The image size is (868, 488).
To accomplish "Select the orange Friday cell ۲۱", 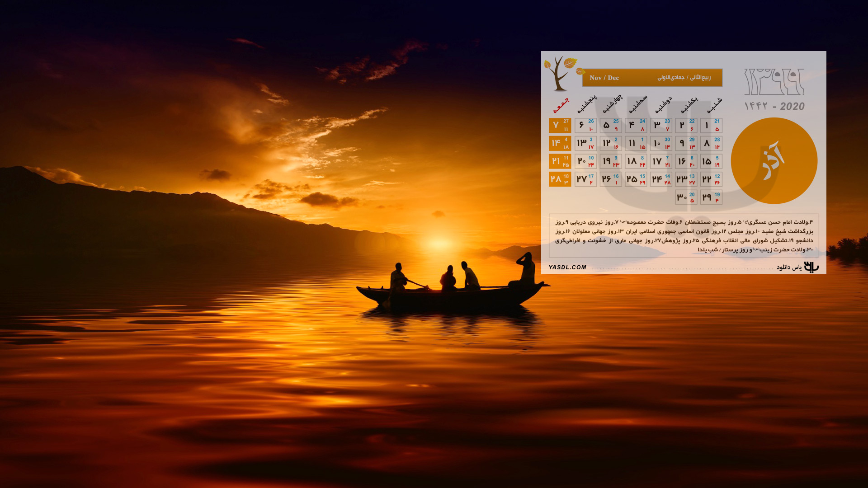I will tap(560, 161).
